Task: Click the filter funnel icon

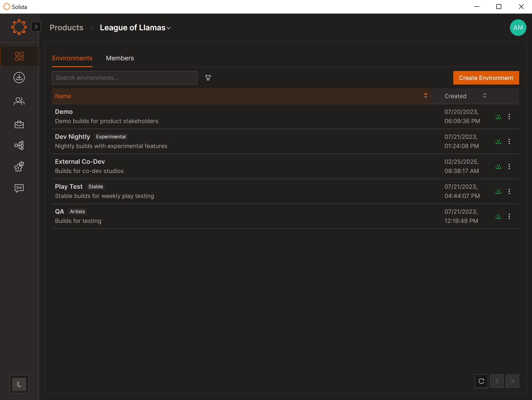Action: (x=208, y=78)
